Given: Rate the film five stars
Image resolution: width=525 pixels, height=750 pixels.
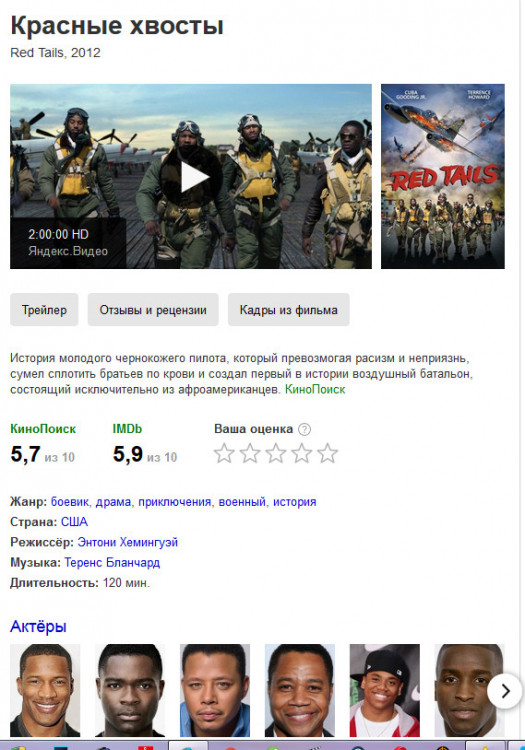Looking at the screenshot, I should click(x=328, y=453).
